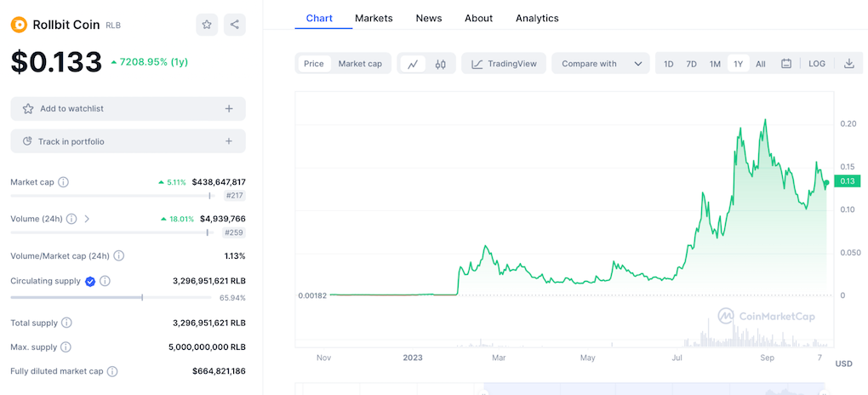Image resolution: width=868 pixels, height=395 pixels.
Task: Click the Add to watchlist button
Action: pos(128,109)
